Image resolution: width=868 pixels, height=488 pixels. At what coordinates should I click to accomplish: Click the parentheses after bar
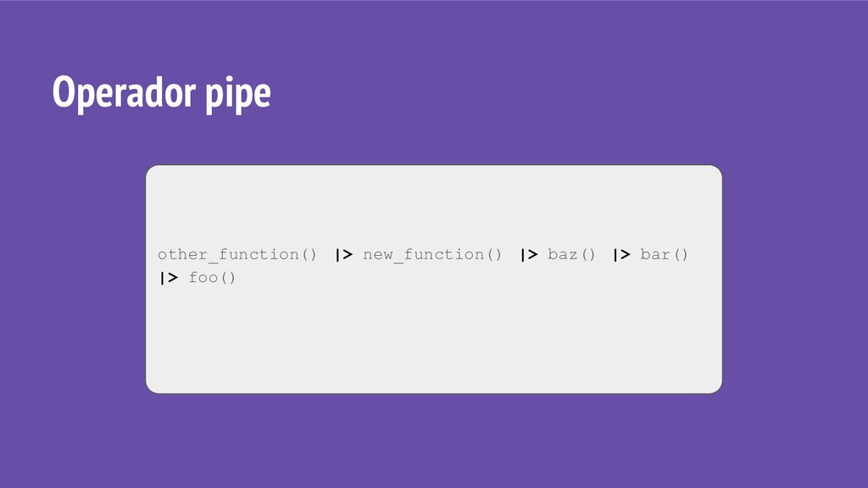(681, 254)
